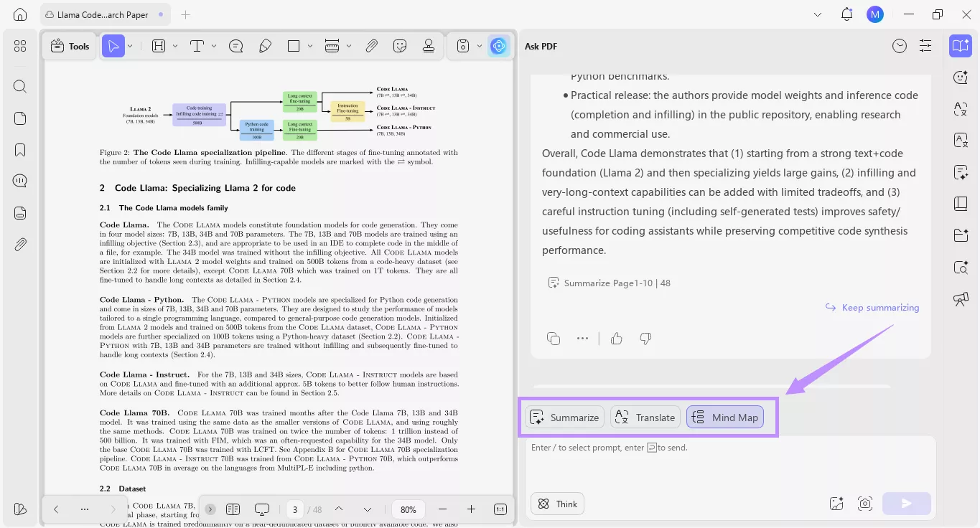Image resolution: width=980 pixels, height=528 pixels.
Task: Open the Translate panel from the right sidebar
Action: point(961,109)
